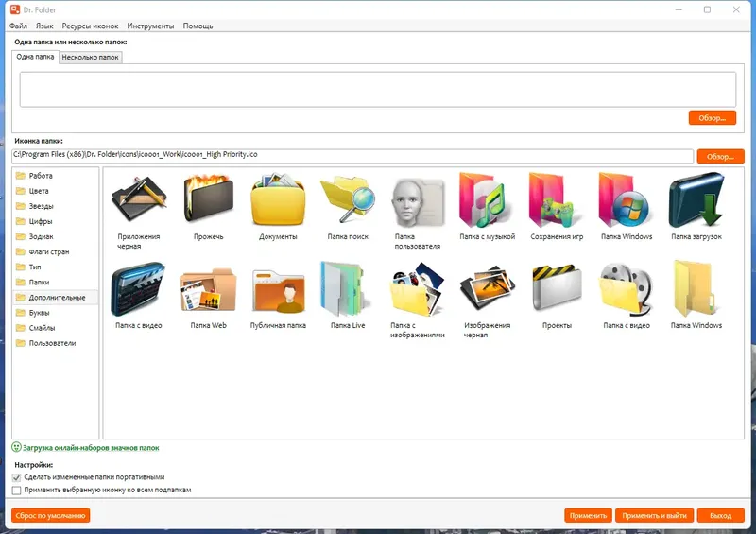Open the Инструменты menu

pyautogui.click(x=150, y=26)
